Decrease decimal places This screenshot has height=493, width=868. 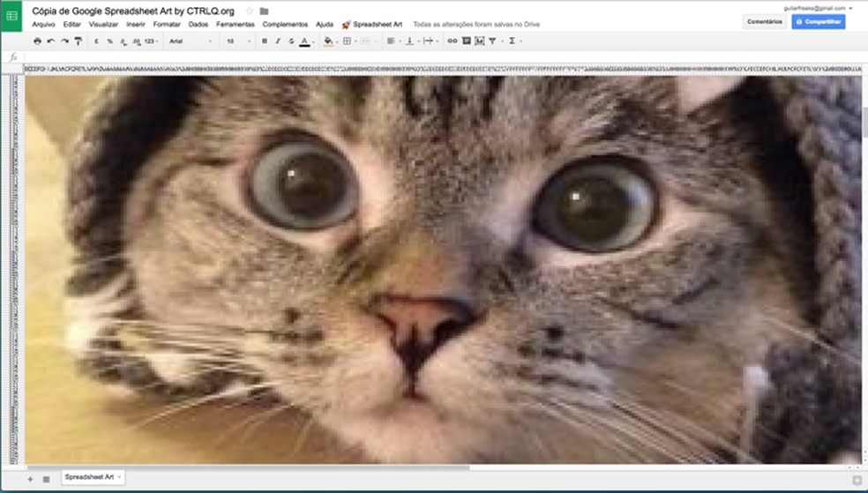coord(123,41)
